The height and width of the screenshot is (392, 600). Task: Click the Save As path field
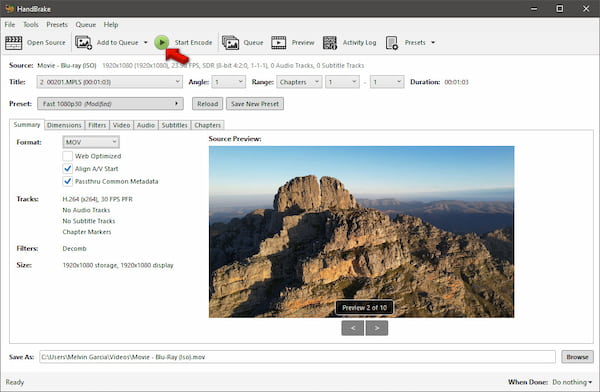[297, 357]
